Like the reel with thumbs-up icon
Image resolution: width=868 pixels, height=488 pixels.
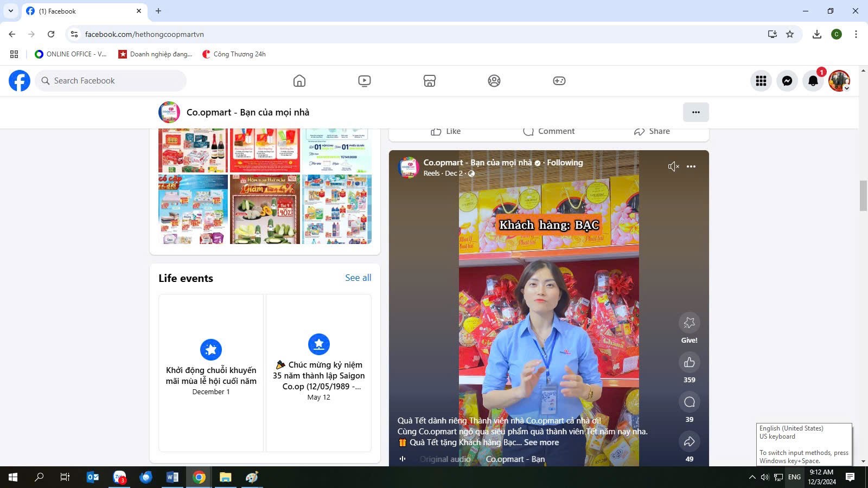coord(690,362)
